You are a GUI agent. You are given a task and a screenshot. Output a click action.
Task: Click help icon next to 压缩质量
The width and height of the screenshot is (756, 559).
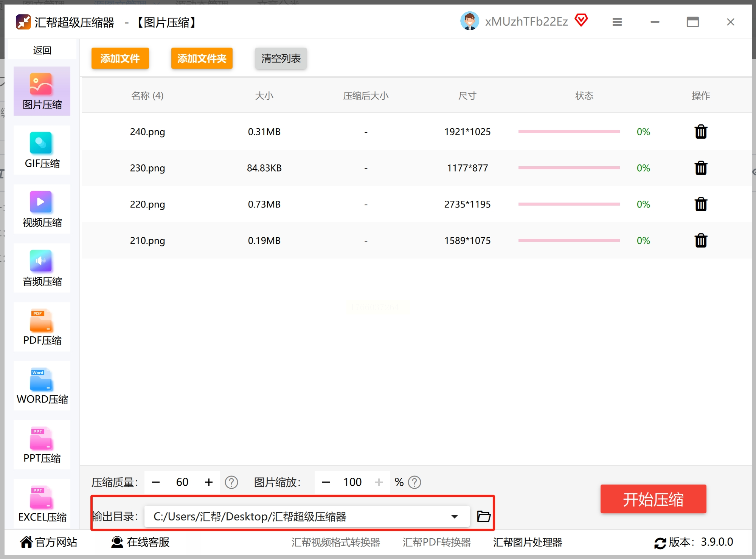pyautogui.click(x=231, y=482)
